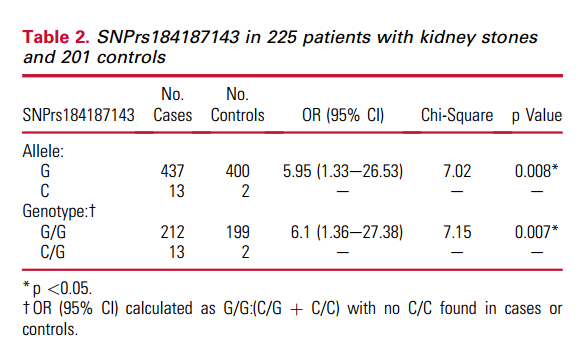
Task: Click the 'No. Cases' column header
Action: pos(173,105)
